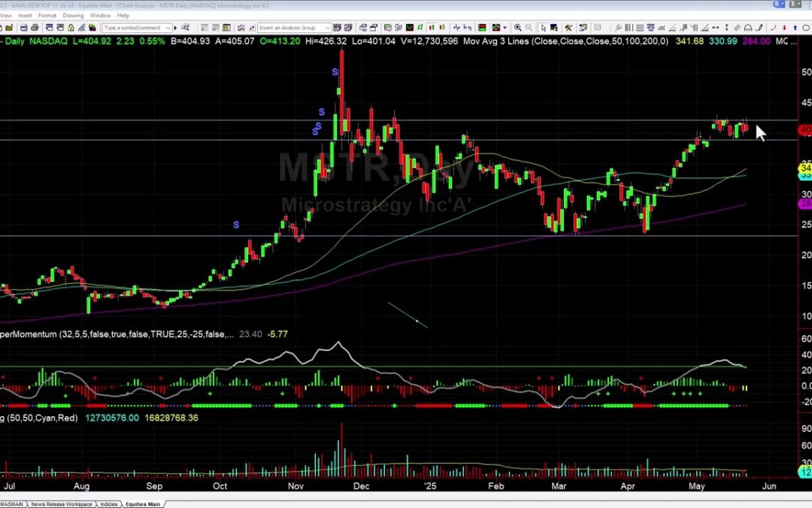812x508 pixels.
Task: Open the Drawing menu
Action: [x=73, y=16]
